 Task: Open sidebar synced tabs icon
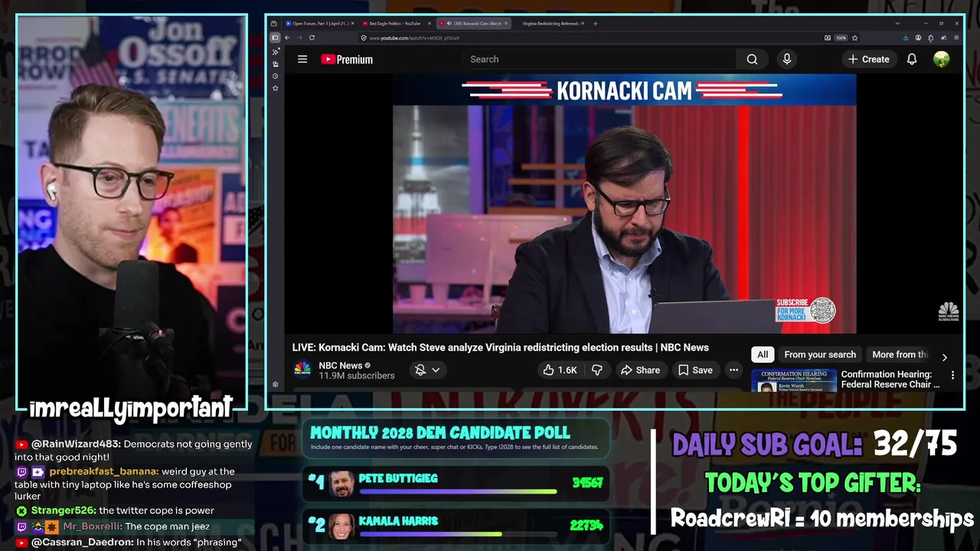tap(276, 64)
